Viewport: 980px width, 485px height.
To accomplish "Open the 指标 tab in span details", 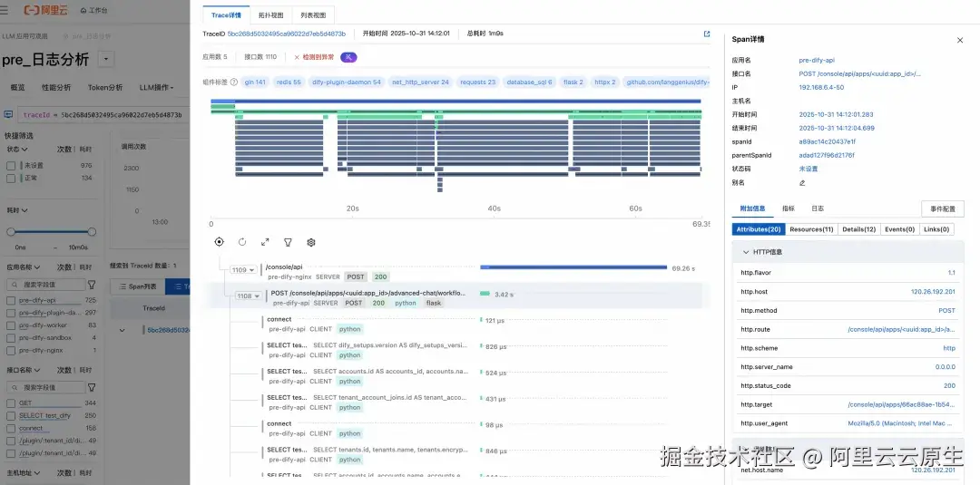I will [789, 209].
